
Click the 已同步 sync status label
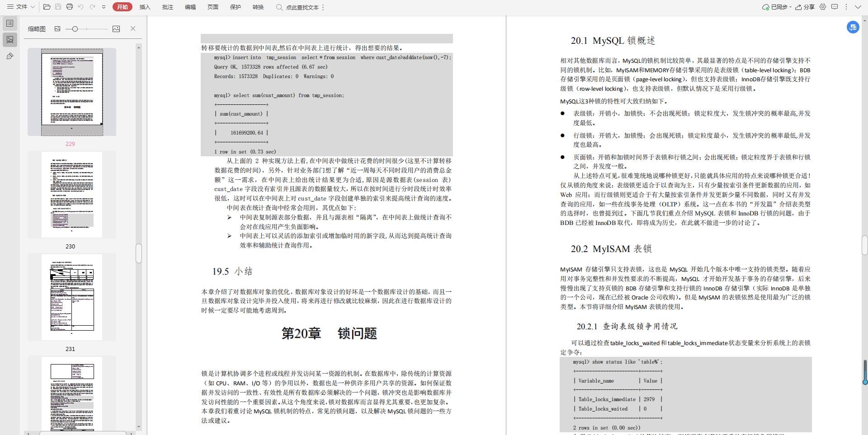pyautogui.click(x=779, y=7)
